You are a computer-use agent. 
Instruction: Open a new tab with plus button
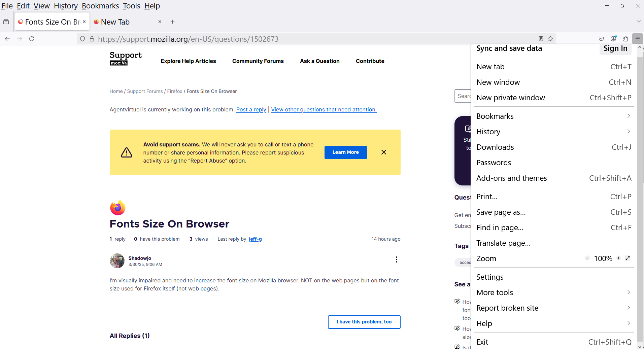pyautogui.click(x=173, y=22)
